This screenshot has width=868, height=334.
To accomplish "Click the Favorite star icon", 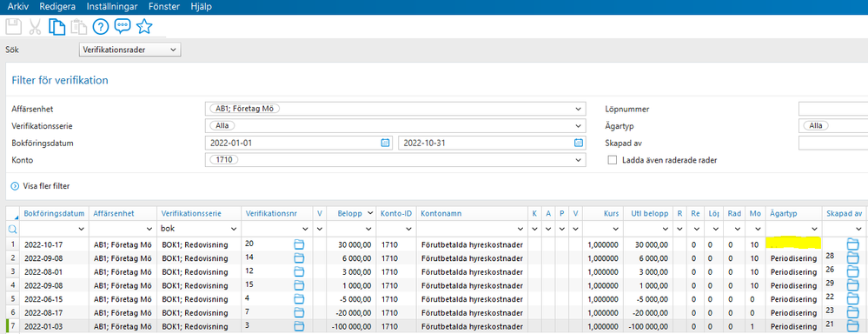I will click(x=144, y=27).
